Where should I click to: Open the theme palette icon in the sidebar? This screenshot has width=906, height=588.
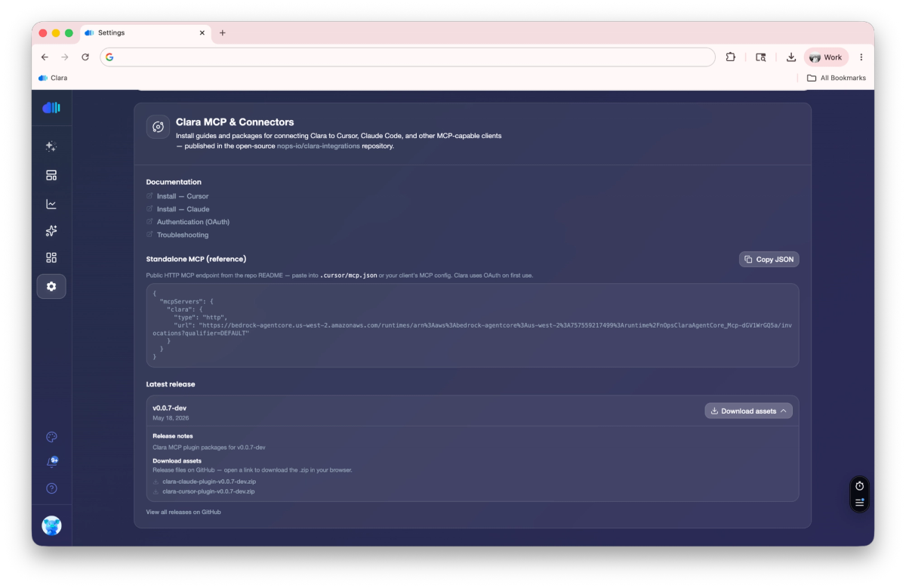pos(51,437)
